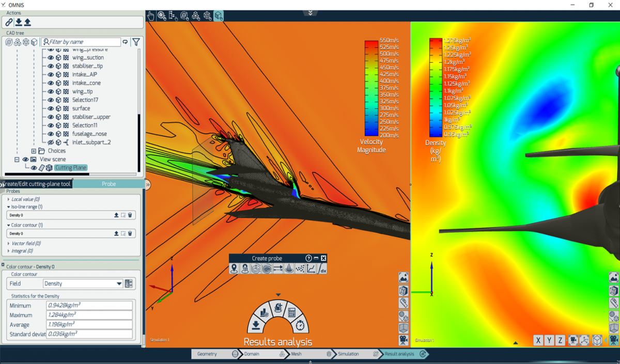Expand the Vector field (0) section
Viewport: 620px width, 364px height.
pyautogui.click(x=9, y=243)
